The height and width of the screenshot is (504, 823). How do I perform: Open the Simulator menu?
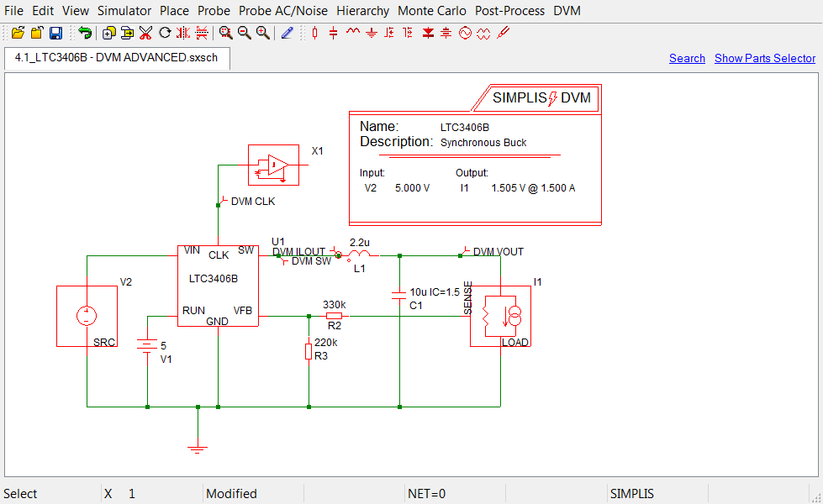tap(124, 11)
